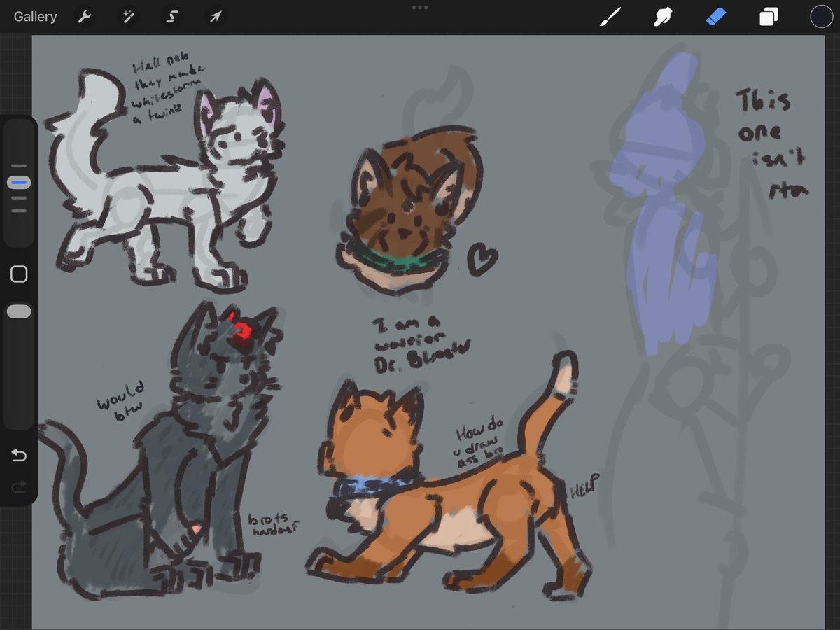The image size is (840, 630).
Task: Select the Eraser tool
Action: point(716,17)
